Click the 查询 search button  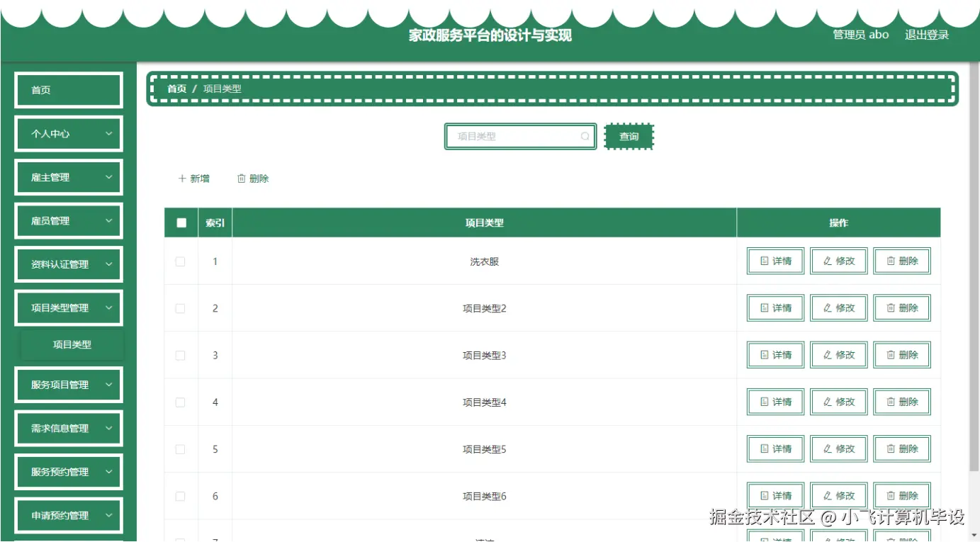click(629, 136)
